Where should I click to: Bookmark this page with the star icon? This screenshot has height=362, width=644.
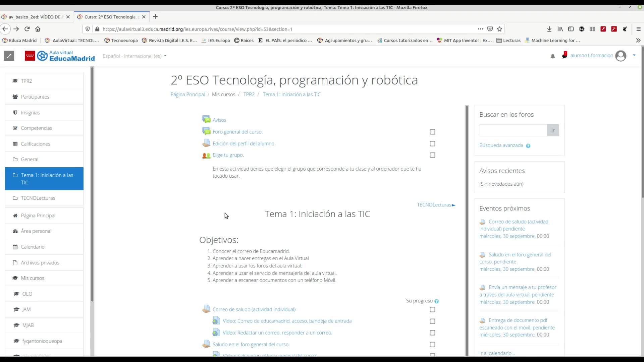(499, 29)
